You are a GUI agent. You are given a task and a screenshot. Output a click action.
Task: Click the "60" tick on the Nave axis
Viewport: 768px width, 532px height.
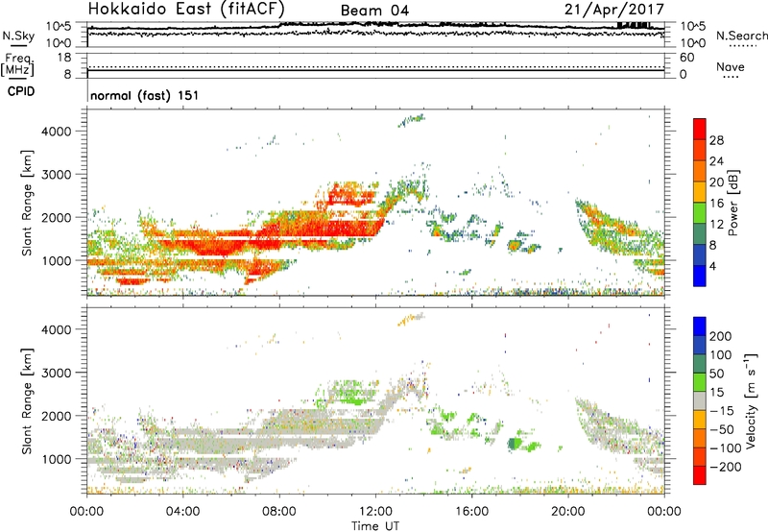point(686,58)
